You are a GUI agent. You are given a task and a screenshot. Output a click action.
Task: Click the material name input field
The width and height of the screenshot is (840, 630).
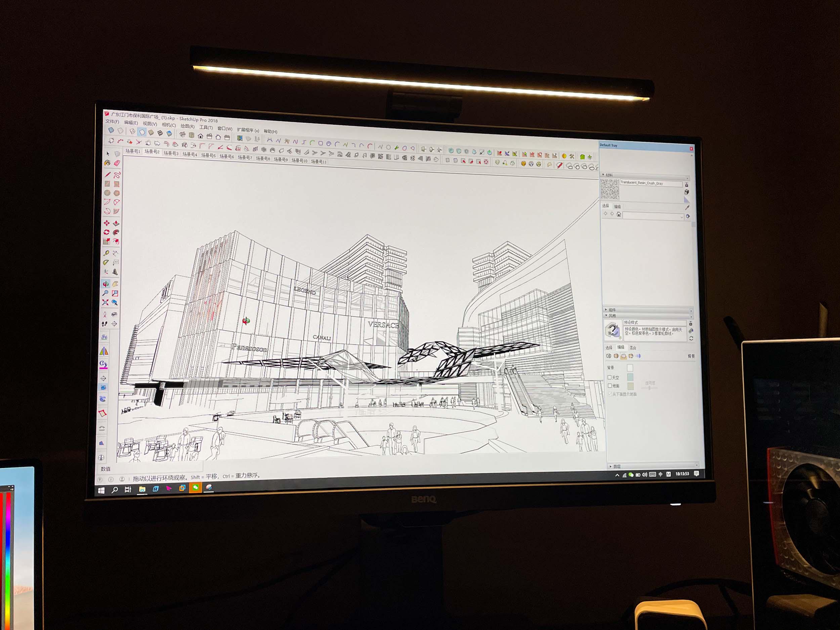(x=650, y=183)
